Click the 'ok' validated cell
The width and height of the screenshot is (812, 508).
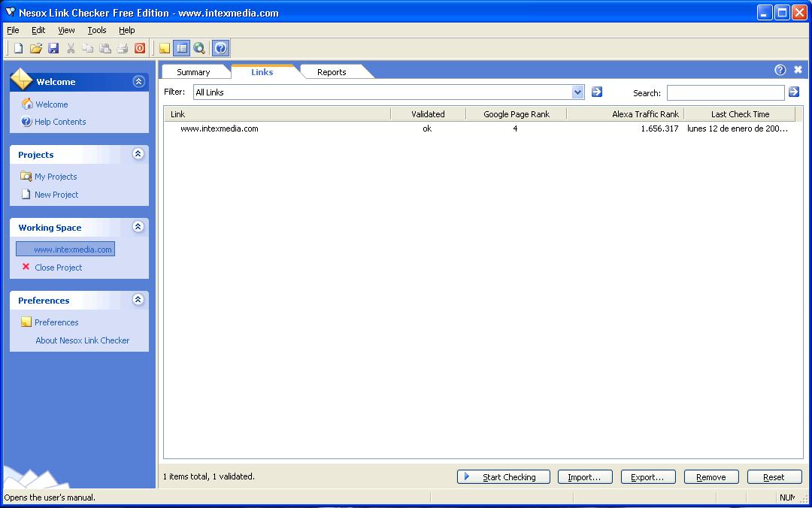(x=427, y=129)
